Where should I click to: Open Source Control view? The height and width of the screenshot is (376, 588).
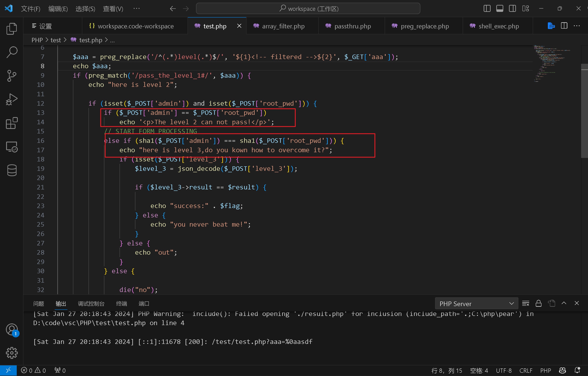click(x=11, y=76)
